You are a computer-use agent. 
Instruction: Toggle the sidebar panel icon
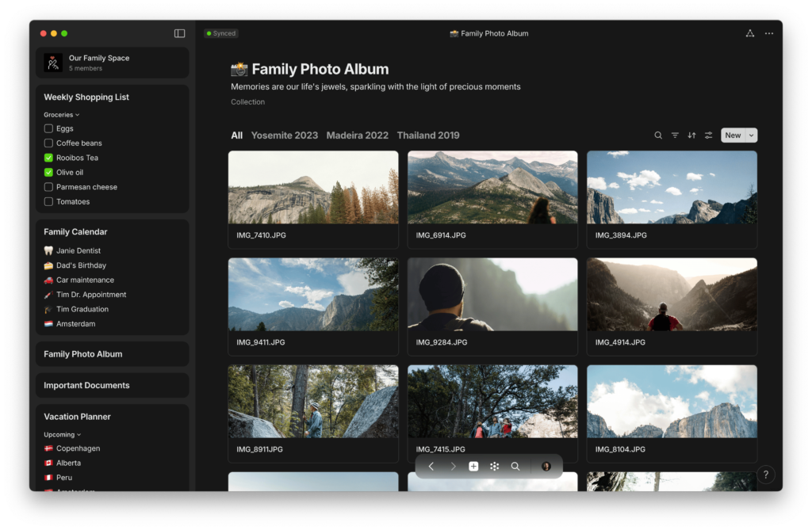pyautogui.click(x=179, y=33)
